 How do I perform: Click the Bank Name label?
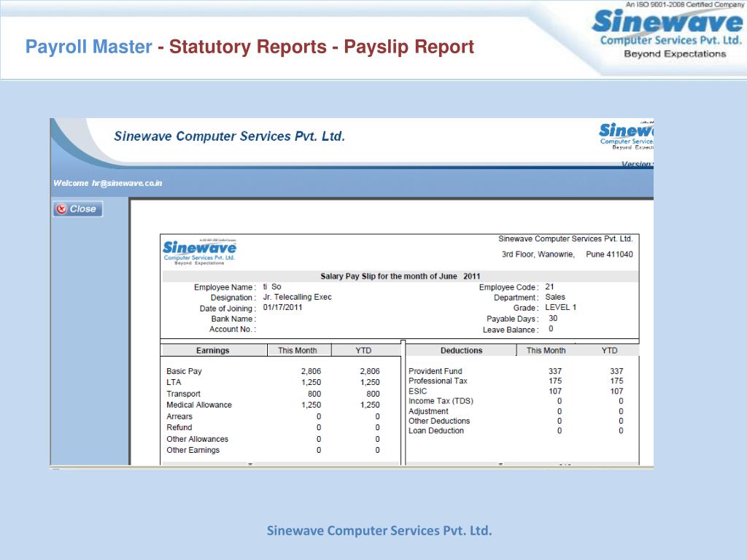[x=233, y=319]
